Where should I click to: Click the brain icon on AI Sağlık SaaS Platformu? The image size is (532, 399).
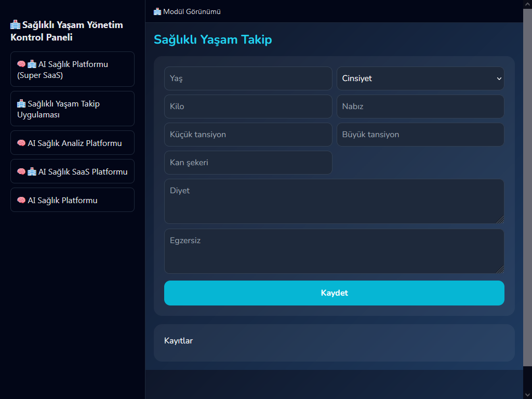click(21, 171)
